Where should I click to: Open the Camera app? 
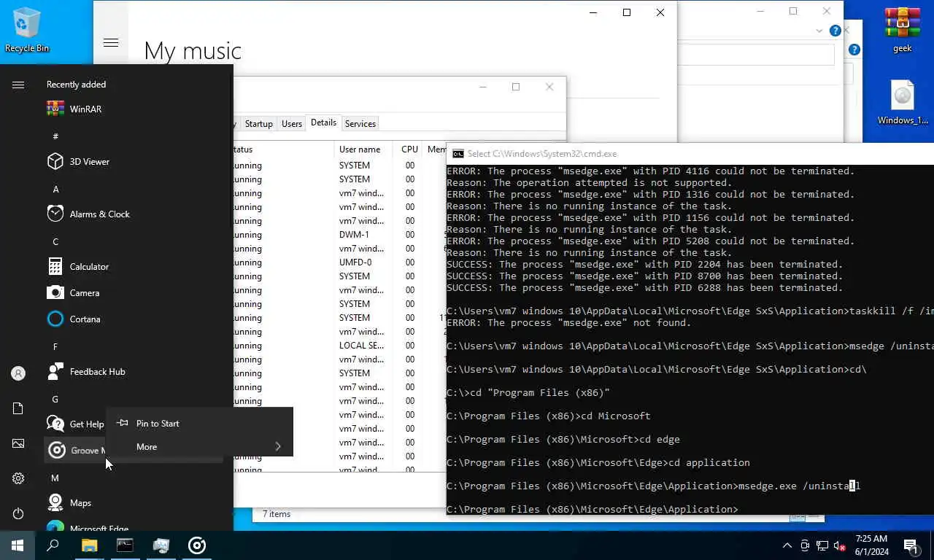(x=135, y=292)
